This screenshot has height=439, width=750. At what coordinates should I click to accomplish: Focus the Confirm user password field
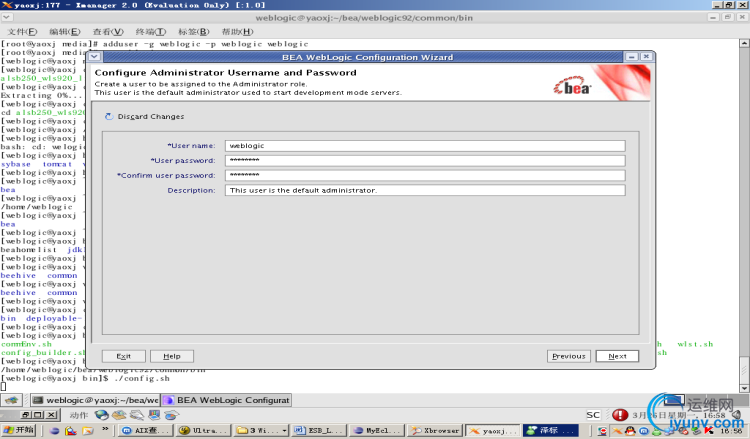click(x=425, y=176)
